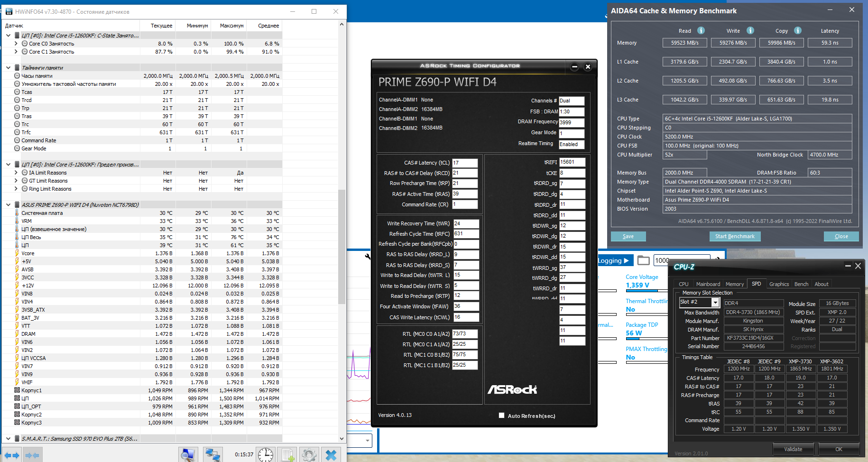Close the ASRock Timing Configurator window

(x=588, y=66)
